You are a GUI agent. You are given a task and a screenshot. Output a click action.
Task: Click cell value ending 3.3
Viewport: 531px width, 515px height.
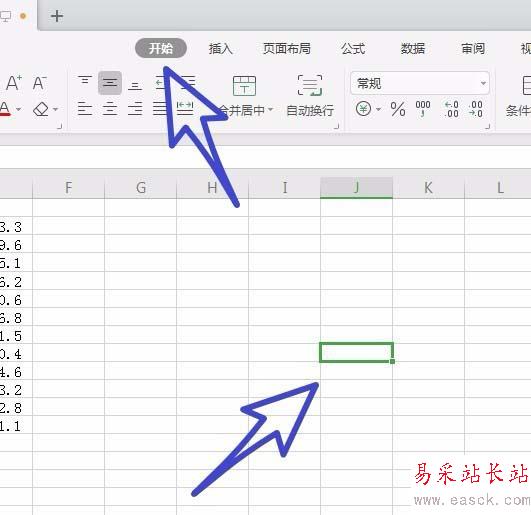pos(16,227)
